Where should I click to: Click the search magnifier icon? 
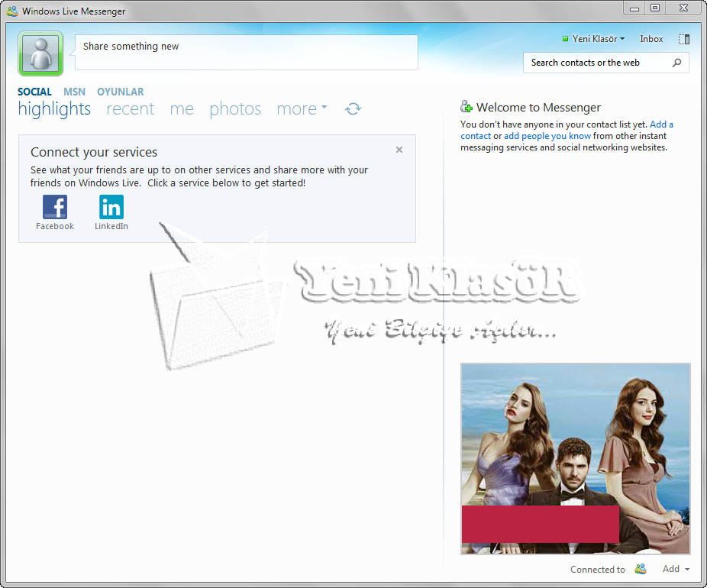676,63
